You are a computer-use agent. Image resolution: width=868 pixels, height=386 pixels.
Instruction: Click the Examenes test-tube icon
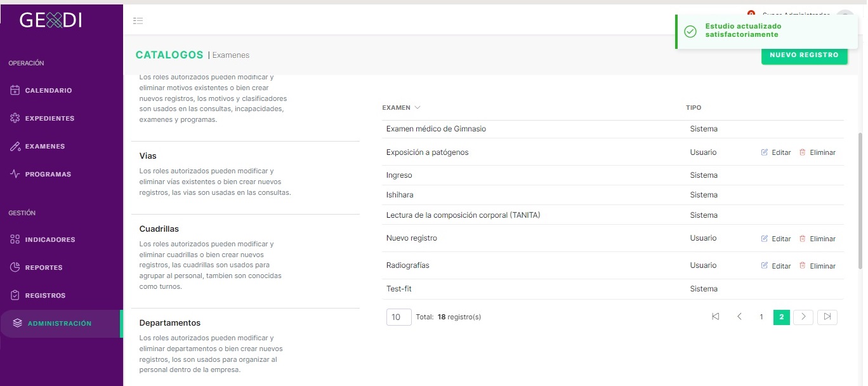(16, 146)
